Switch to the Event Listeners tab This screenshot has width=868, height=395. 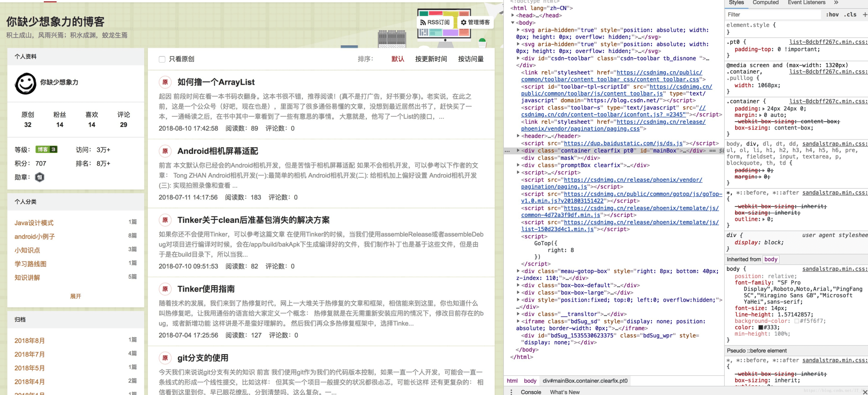click(806, 3)
